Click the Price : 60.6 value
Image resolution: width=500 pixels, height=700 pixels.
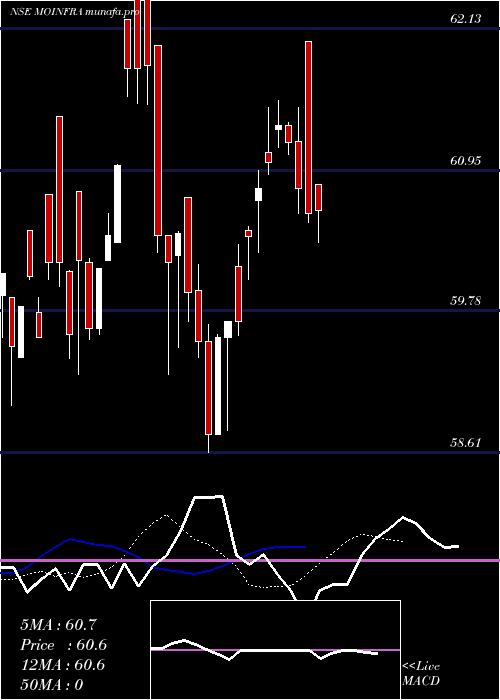coord(63,645)
